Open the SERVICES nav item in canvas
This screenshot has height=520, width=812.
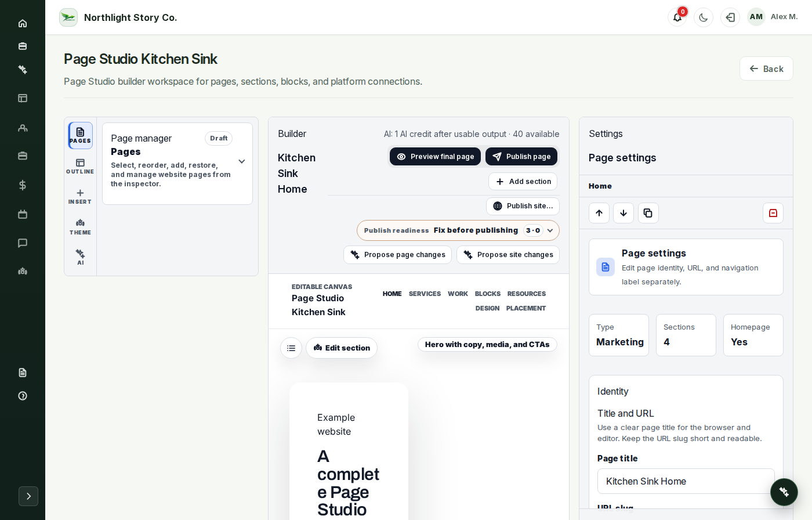tap(425, 294)
